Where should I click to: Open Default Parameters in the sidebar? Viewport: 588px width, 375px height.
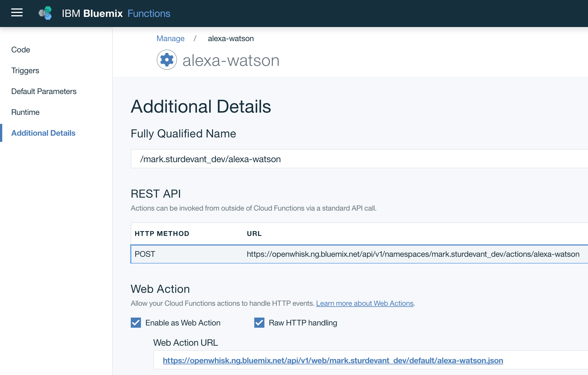(x=44, y=91)
